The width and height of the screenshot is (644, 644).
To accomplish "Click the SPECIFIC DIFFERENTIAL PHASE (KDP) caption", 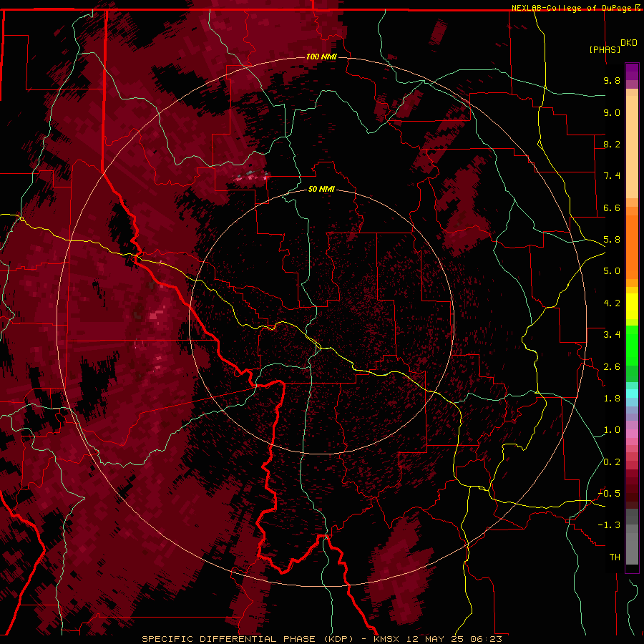I will point(248,639).
